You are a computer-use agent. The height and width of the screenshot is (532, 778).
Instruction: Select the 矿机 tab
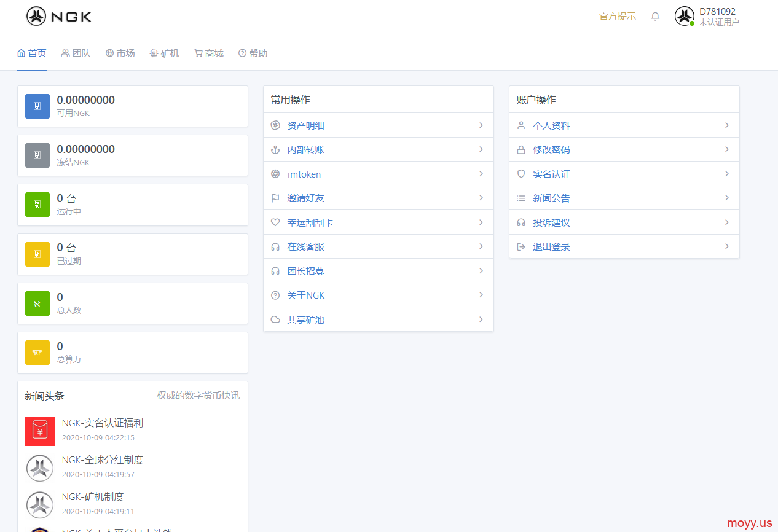click(x=165, y=53)
